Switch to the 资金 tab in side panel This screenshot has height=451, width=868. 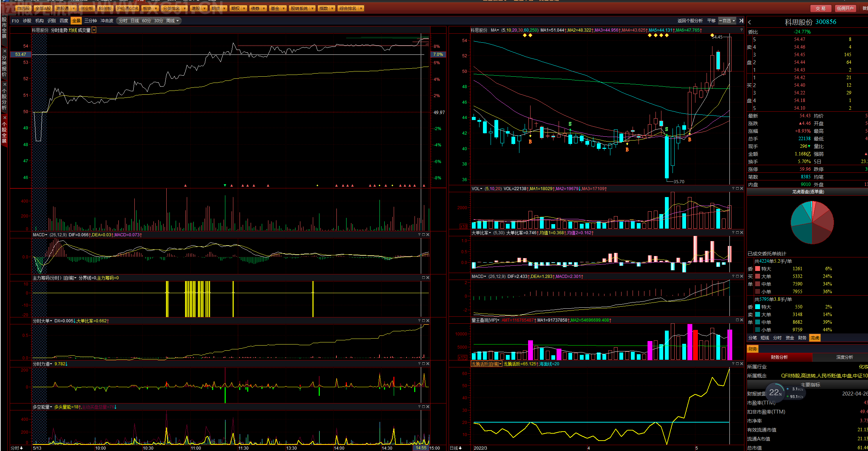[x=790, y=338]
